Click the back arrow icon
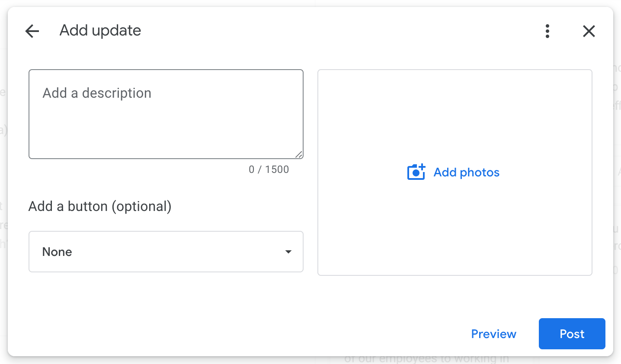This screenshot has height=364, width=621. coord(32,31)
